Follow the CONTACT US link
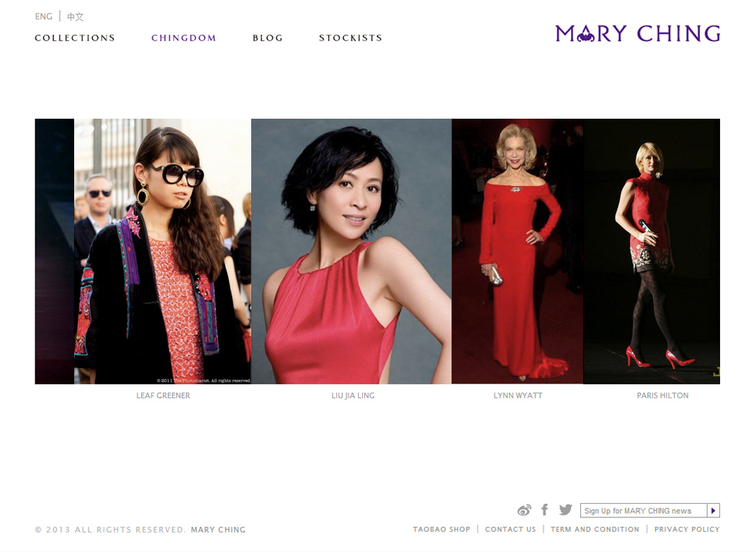This screenshot has height=552, width=756. pos(510,530)
